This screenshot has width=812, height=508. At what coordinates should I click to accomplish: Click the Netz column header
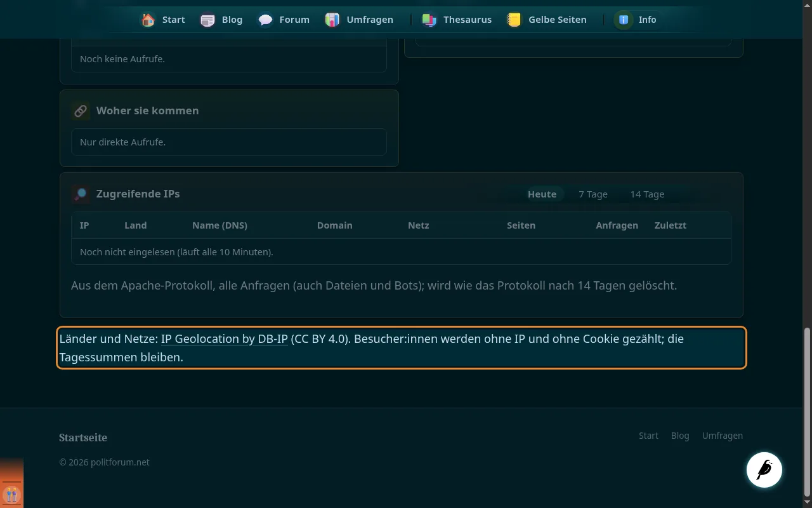[419, 225]
